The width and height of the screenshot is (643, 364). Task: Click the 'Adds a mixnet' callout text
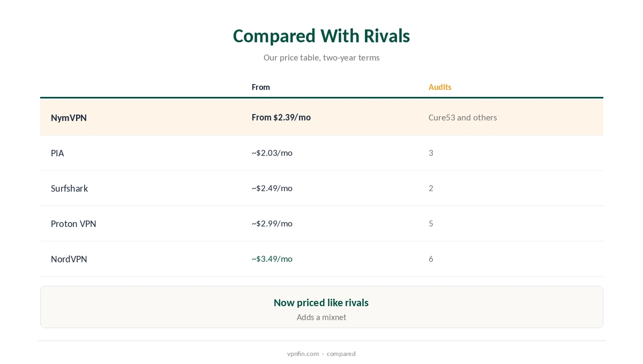(x=322, y=317)
